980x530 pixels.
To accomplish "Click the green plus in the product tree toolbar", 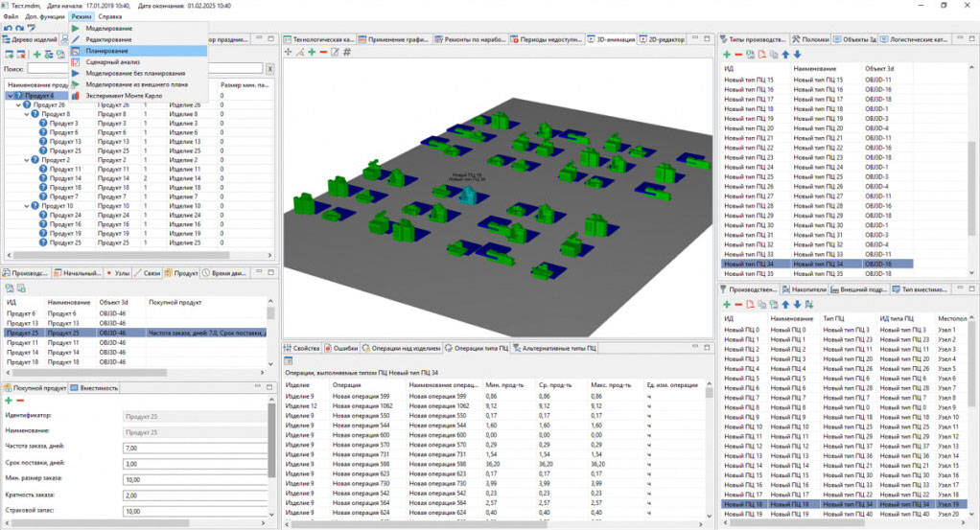I will coord(36,55).
